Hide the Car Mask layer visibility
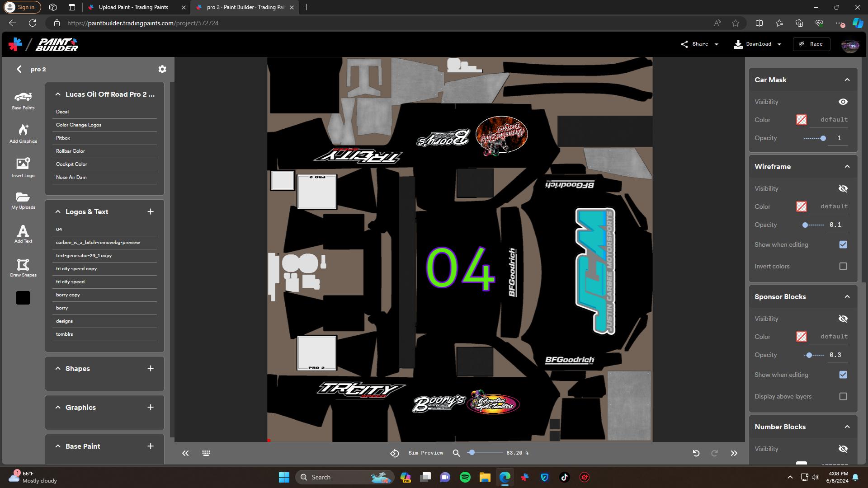This screenshot has height=488, width=868. 844,102
